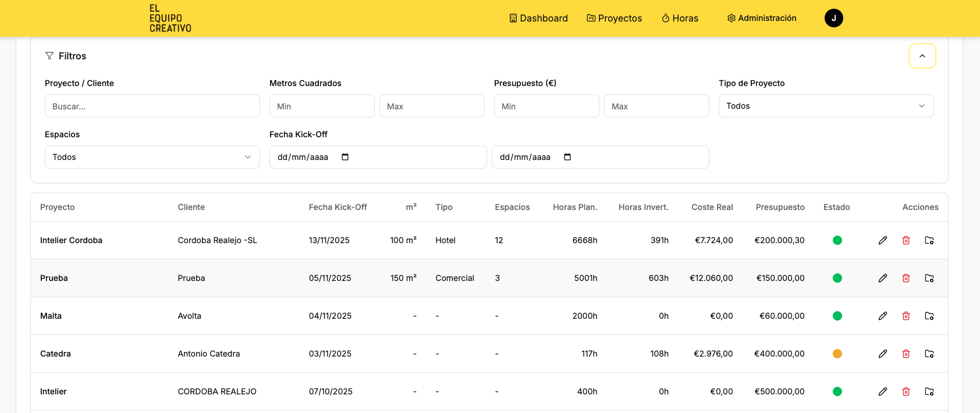Click the pencil icon in Malta row
The width and height of the screenshot is (980, 413).
[x=883, y=316]
